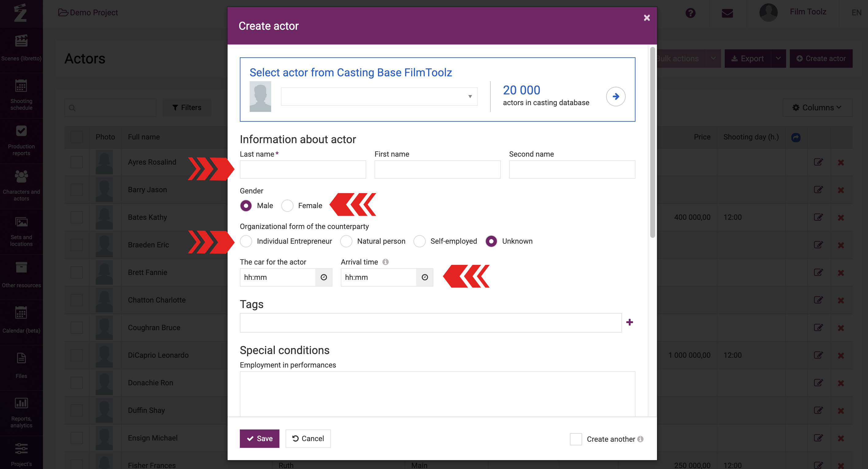Click the Actors search box
Viewport: 868px width, 469px height.
click(110, 108)
